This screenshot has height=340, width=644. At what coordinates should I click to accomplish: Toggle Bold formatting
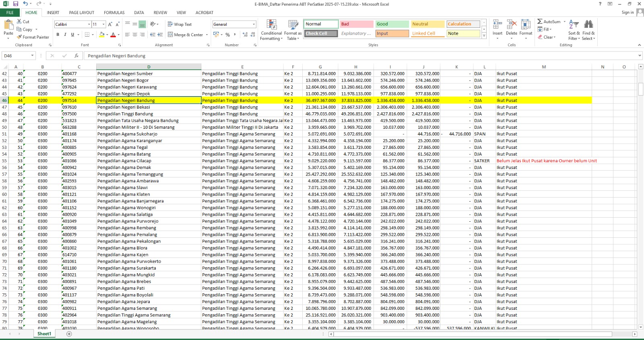coord(58,35)
